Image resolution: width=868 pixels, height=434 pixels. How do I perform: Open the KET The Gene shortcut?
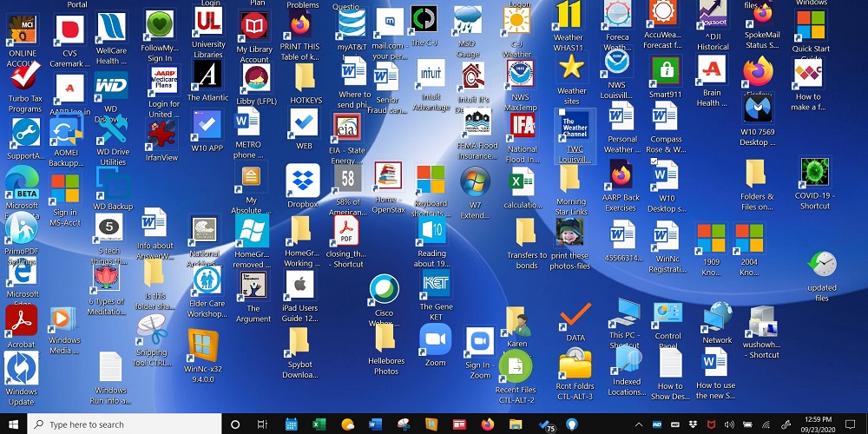coord(436,284)
